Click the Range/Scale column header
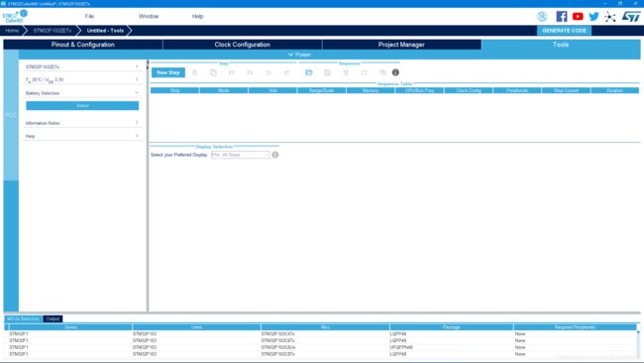Image resolution: width=644 pixels, height=363 pixels. coord(322,90)
